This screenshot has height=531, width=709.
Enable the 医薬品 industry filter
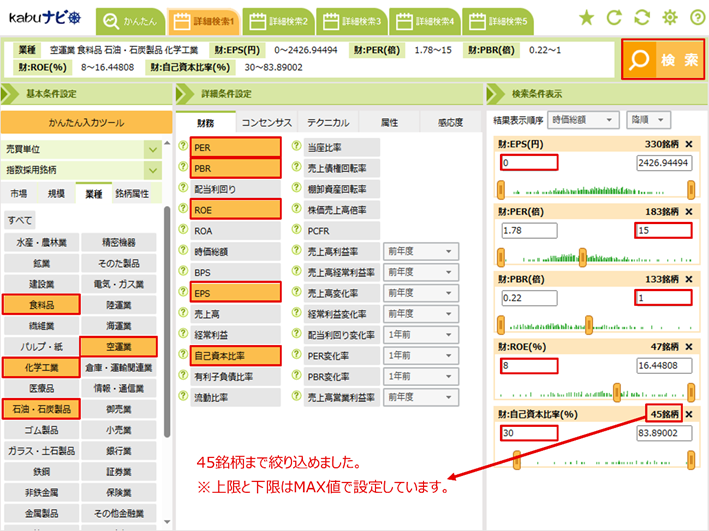41,388
